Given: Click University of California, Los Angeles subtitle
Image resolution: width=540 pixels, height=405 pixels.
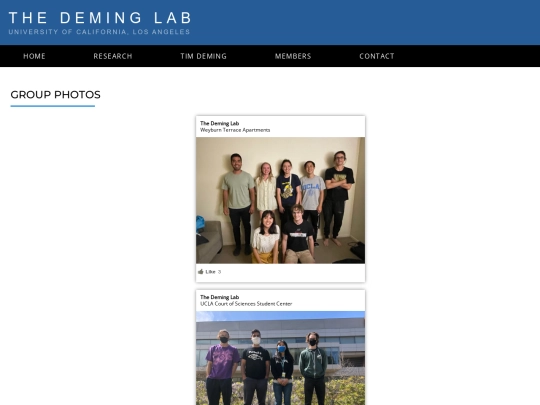Looking at the screenshot, I should (99, 32).
